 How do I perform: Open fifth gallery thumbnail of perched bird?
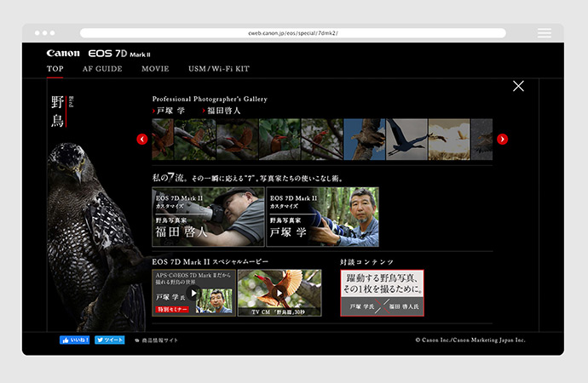[322, 140]
